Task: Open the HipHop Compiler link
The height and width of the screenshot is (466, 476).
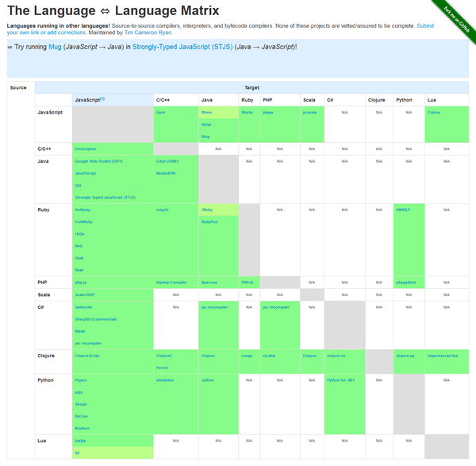Action: pyautogui.click(x=171, y=283)
